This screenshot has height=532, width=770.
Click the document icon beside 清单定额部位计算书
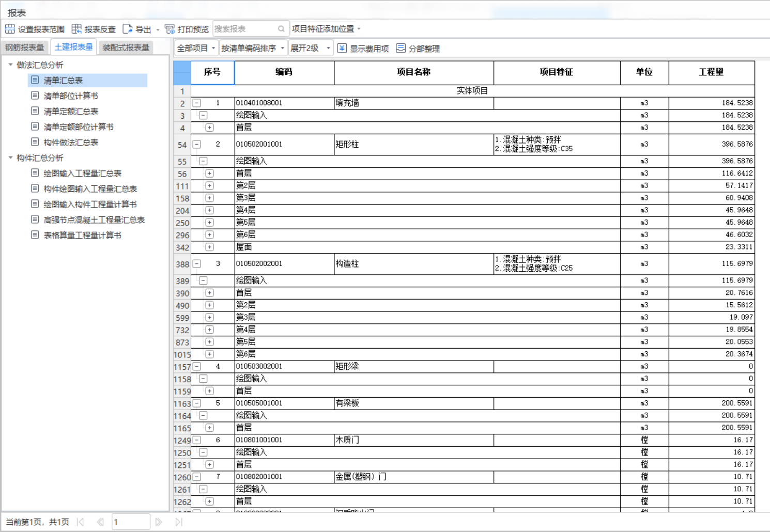pos(35,127)
